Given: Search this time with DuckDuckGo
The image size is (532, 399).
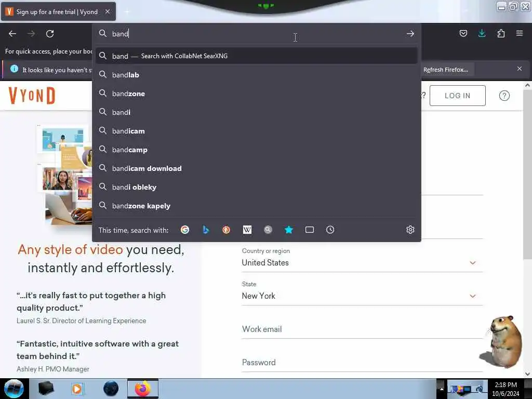Looking at the screenshot, I should (x=227, y=230).
